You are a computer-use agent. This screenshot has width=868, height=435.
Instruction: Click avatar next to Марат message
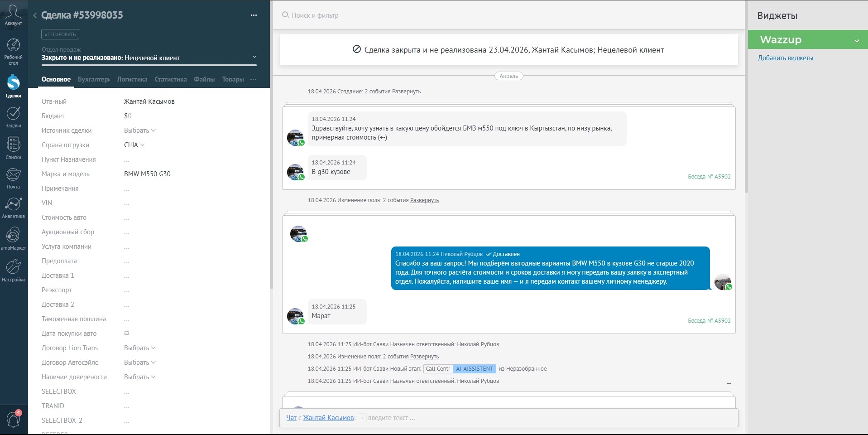coord(296,316)
